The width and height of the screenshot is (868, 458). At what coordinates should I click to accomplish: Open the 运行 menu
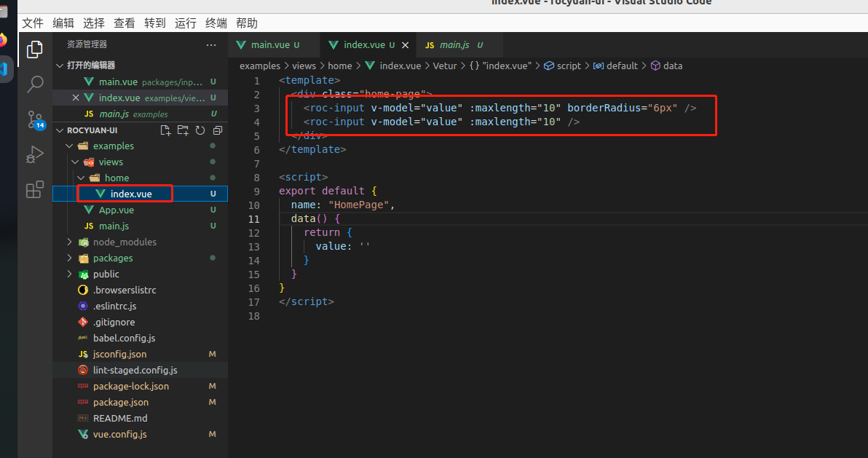[186, 23]
